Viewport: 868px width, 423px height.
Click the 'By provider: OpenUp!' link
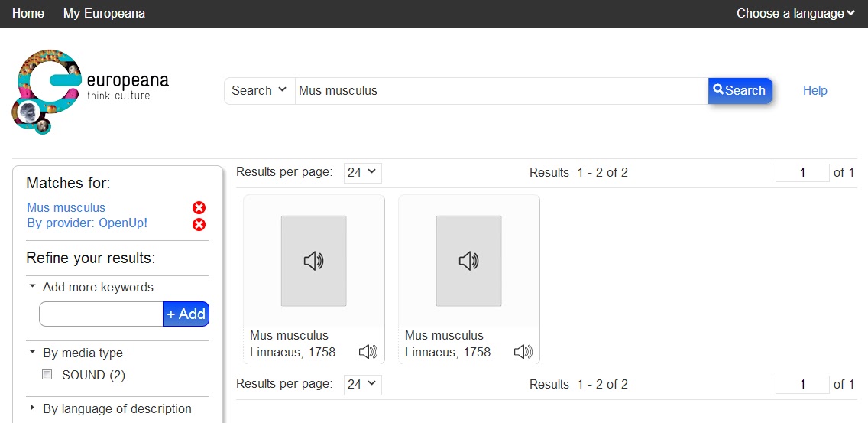click(x=87, y=223)
